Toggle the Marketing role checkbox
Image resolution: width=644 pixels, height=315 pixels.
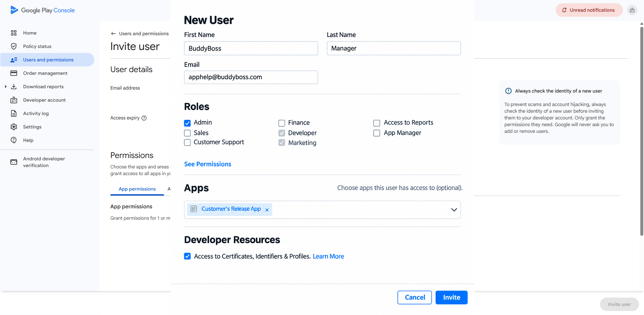click(x=282, y=143)
